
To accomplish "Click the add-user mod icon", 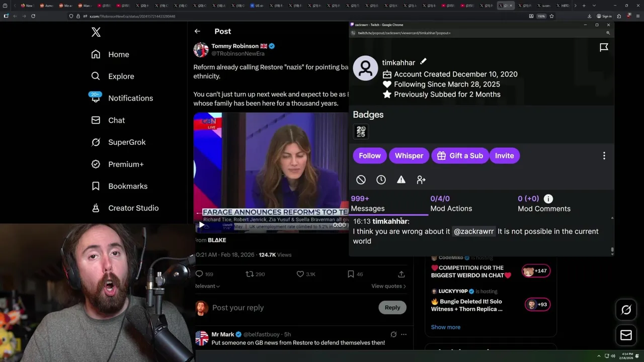I will tap(421, 179).
